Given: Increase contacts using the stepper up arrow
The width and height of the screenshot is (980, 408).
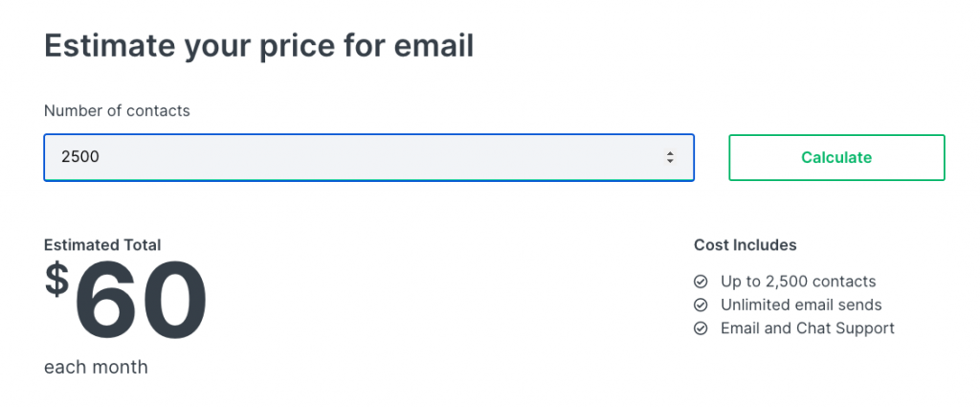Looking at the screenshot, I should tap(670, 153).
